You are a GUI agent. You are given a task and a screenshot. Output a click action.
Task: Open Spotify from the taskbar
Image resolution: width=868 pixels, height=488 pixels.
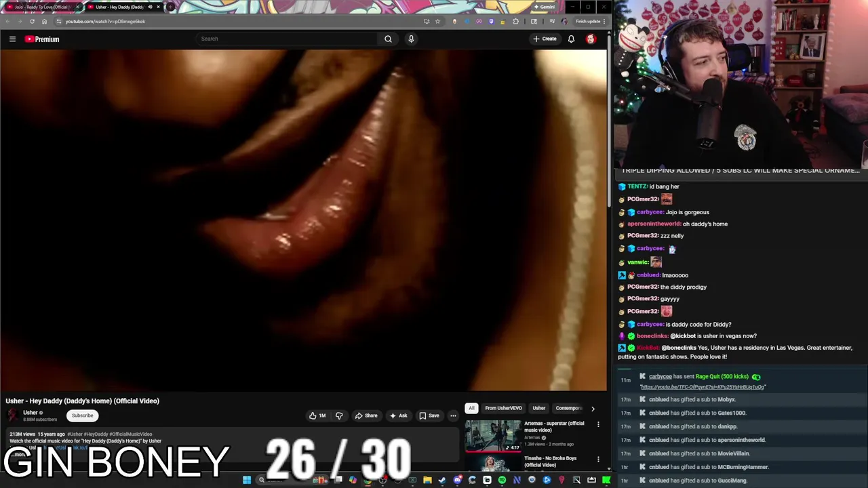tap(502, 480)
